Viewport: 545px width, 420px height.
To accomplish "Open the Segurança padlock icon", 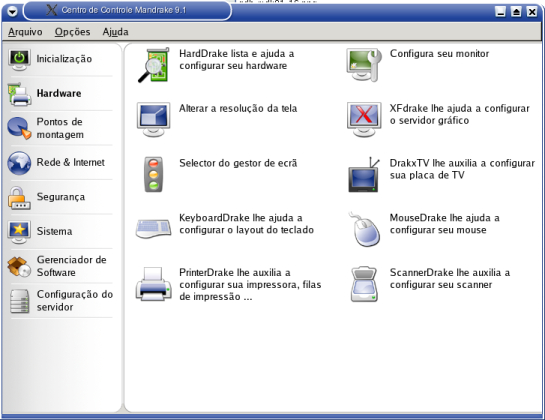I will 19,197.
